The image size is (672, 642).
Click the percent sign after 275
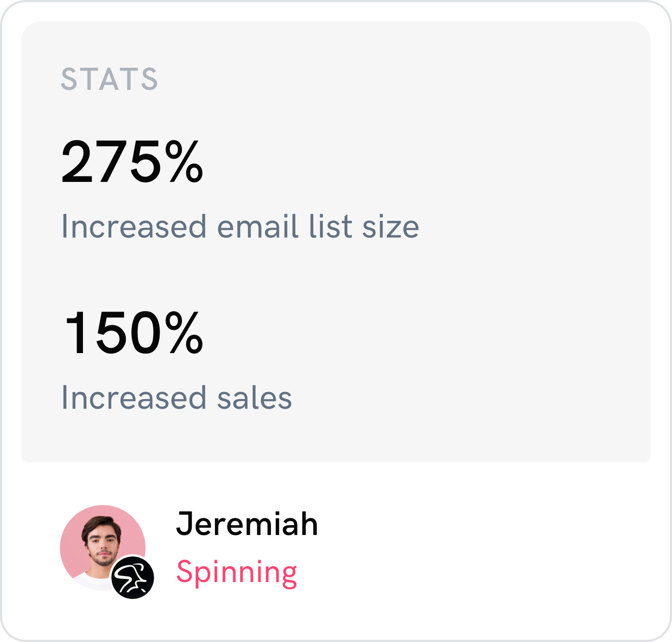pos(184,162)
